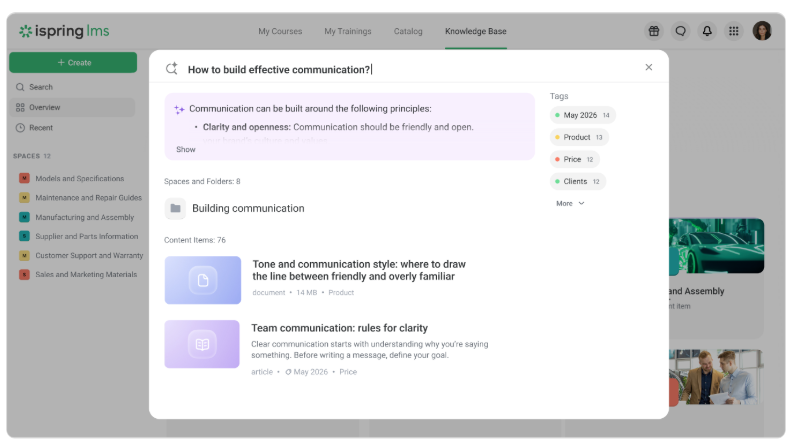Filter by the May 2026 tag
This screenshot has width=799, height=448.
[582, 115]
